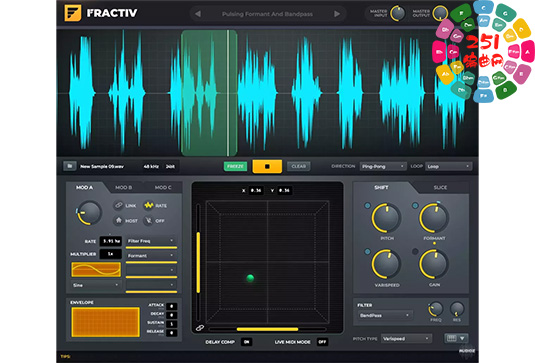Click the Formant modulation amount slider
Image resolution: width=535 pixels, height=363 pixels.
click(151, 262)
